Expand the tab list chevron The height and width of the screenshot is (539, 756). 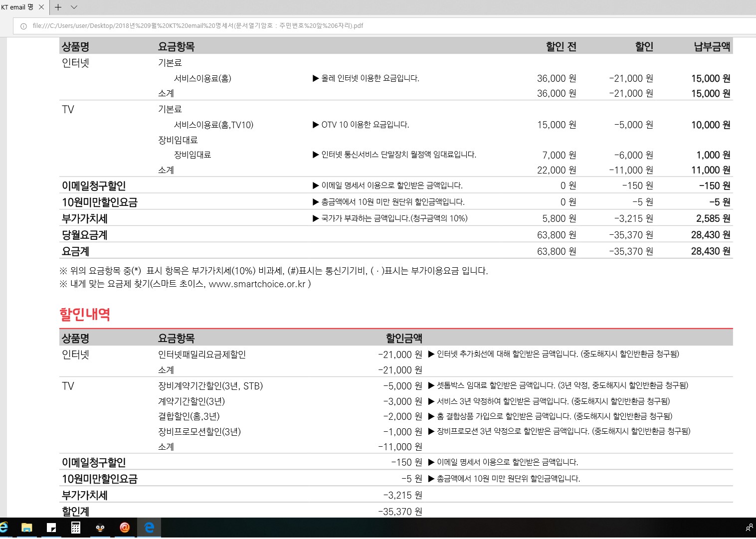coord(74,7)
